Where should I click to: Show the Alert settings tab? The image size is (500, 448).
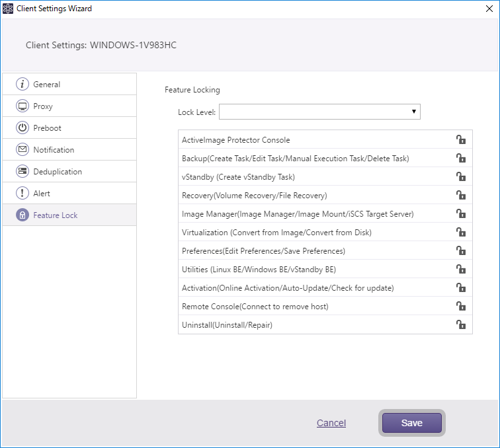pyautogui.click(x=69, y=193)
